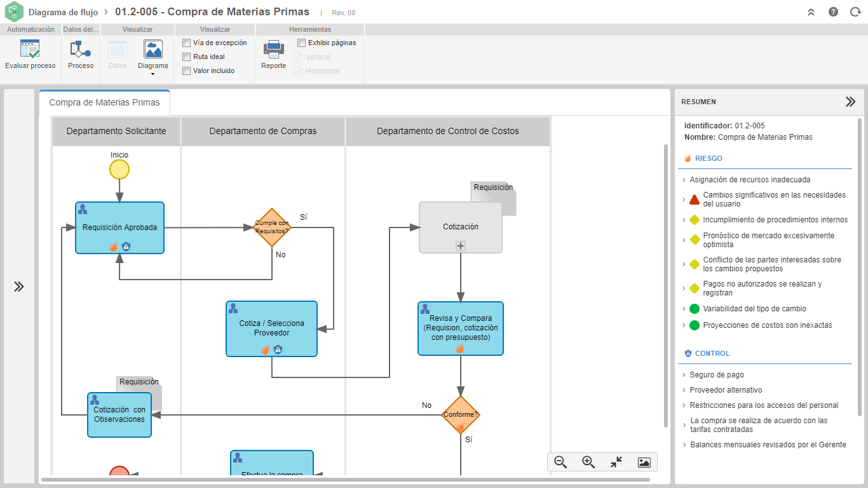868x488 pixels.
Task: Expand the Cotización subprocess plus marker
Action: pos(461,246)
